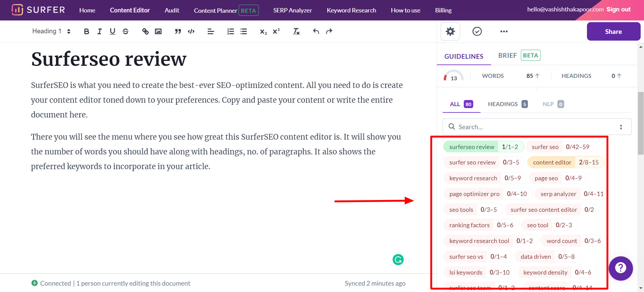Insert a hyperlink
The height and width of the screenshot is (292, 644).
coord(145,31)
